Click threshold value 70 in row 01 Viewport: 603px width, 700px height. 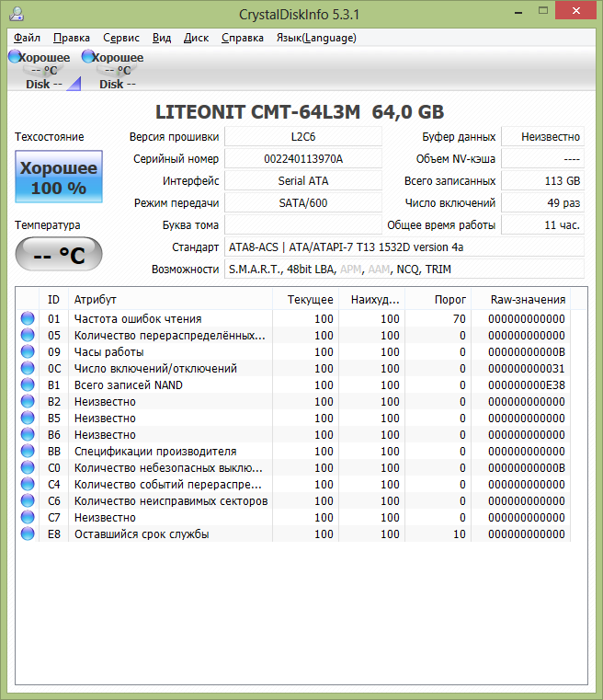[459, 319]
